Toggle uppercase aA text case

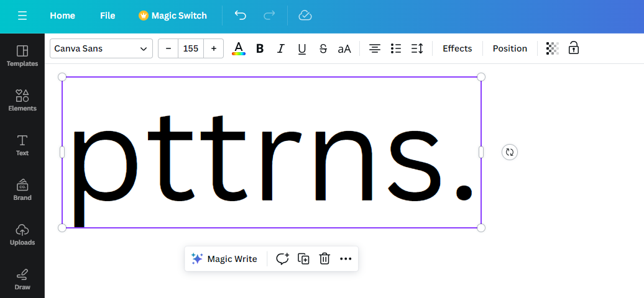344,49
